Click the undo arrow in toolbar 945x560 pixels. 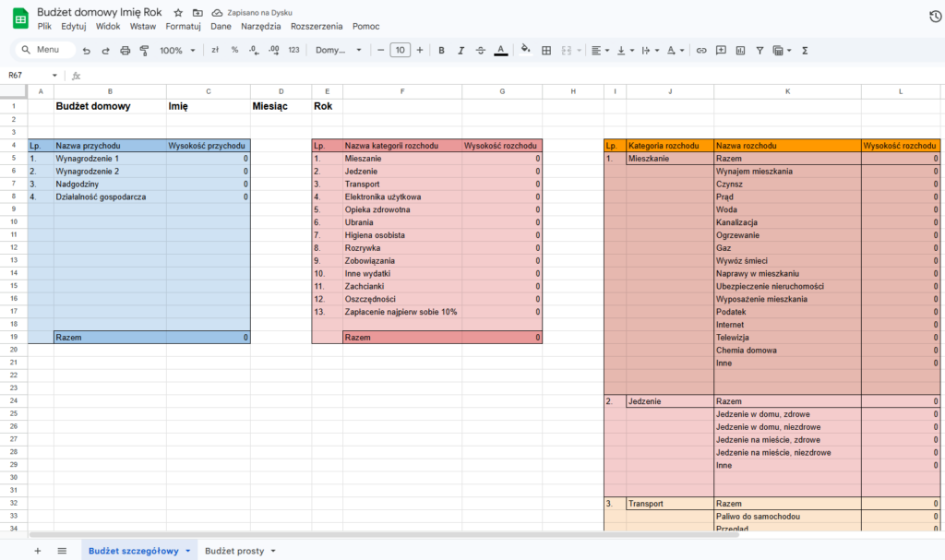(x=87, y=51)
